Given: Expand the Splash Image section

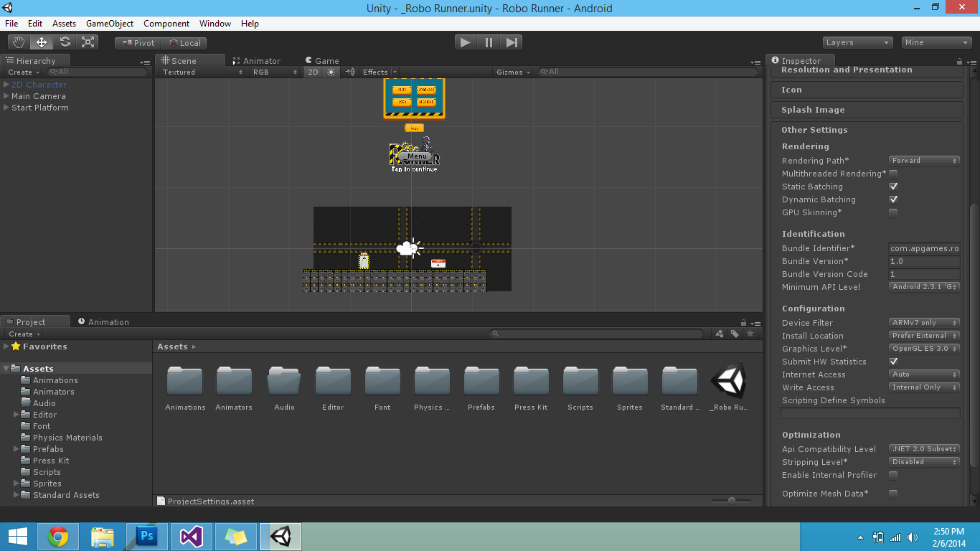Looking at the screenshot, I should coord(867,110).
